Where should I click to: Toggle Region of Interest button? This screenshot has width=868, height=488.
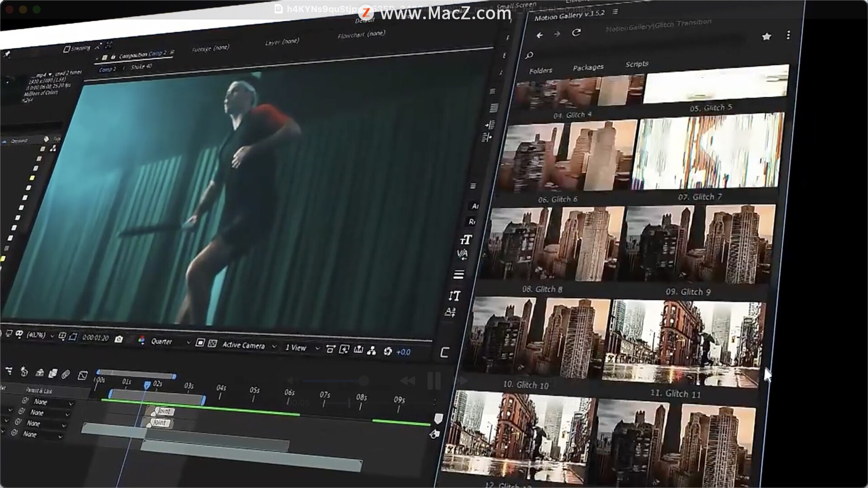pyautogui.click(x=200, y=343)
